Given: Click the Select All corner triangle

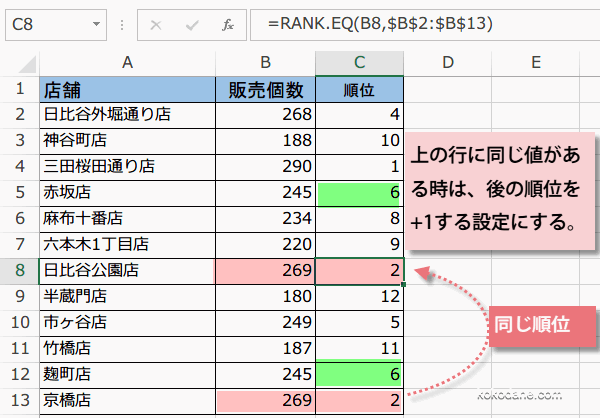Looking at the screenshot, I should click(27, 64).
